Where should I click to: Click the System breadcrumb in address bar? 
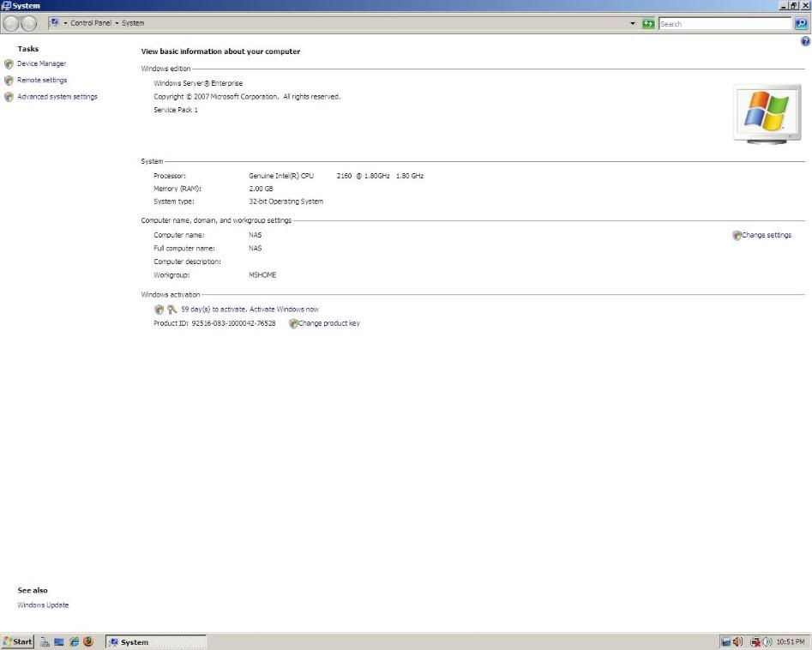133,23
